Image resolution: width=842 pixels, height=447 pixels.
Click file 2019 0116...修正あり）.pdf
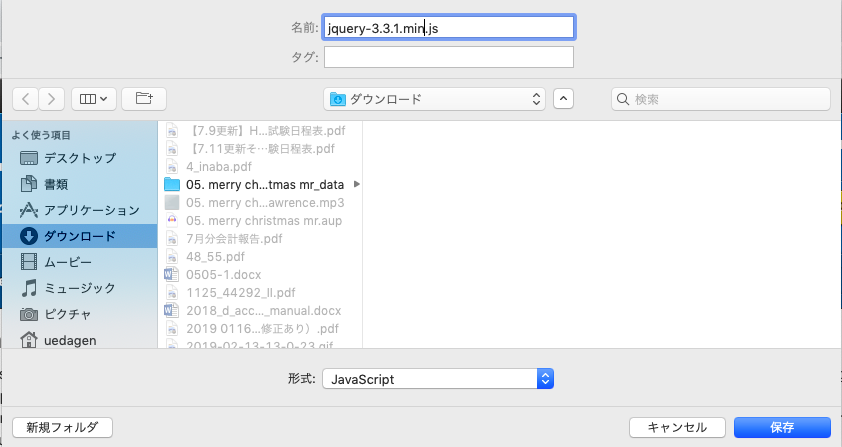click(260, 328)
